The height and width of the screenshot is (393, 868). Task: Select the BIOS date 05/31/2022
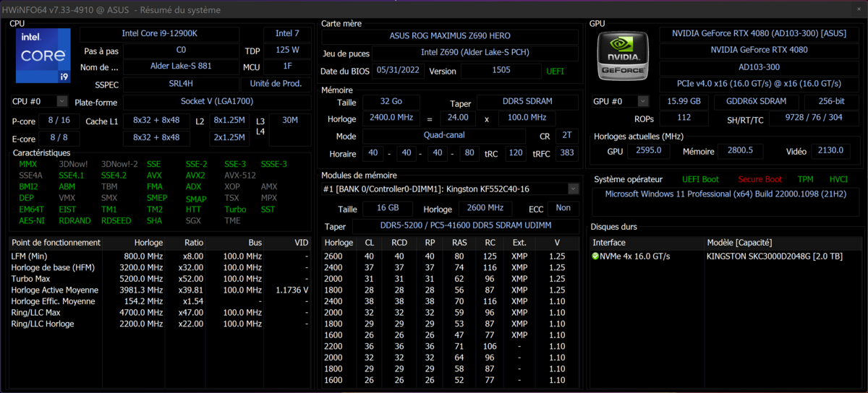click(x=399, y=71)
